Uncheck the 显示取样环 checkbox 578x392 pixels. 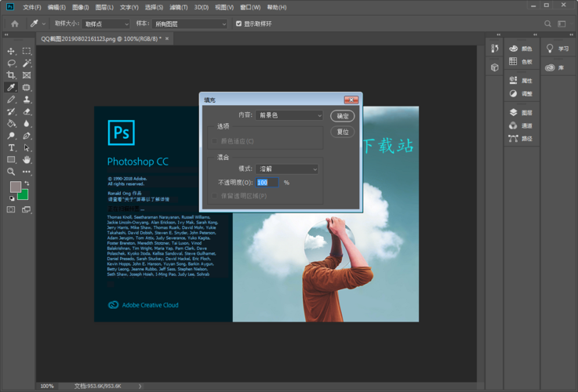tap(239, 24)
